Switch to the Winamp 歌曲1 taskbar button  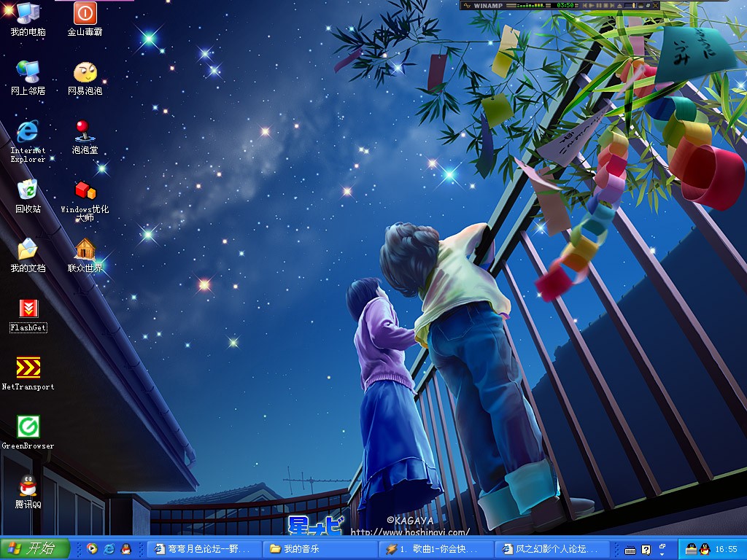tap(436, 549)
